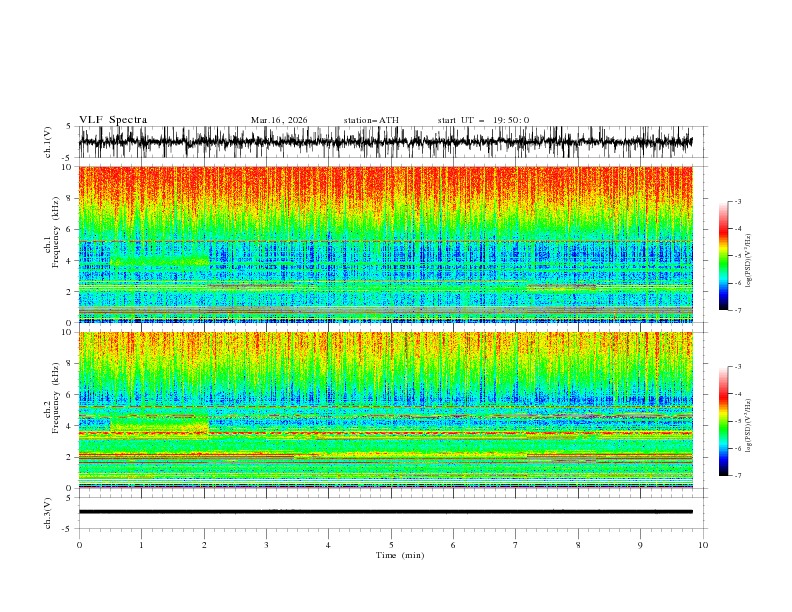
Task: Click ch.1 frequency tick label "6"
Action: 70,229
